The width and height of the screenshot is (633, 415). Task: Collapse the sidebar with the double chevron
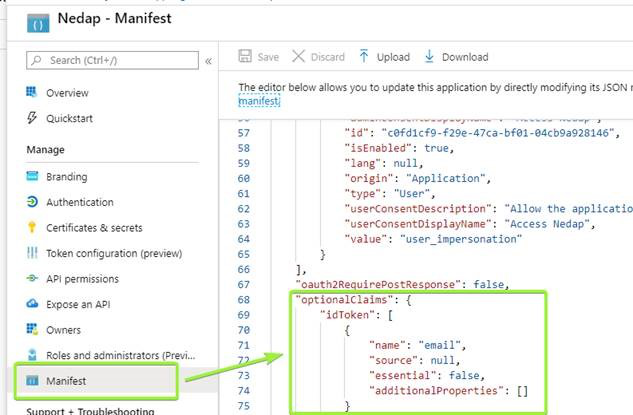pos(208,61)
